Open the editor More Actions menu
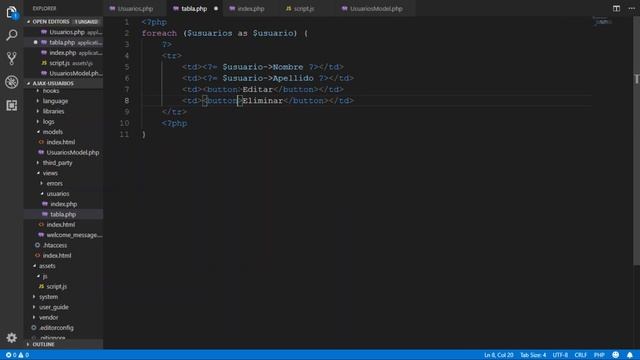Image resolution: width=640 pixels, height=360 pixels. [631, 8]
